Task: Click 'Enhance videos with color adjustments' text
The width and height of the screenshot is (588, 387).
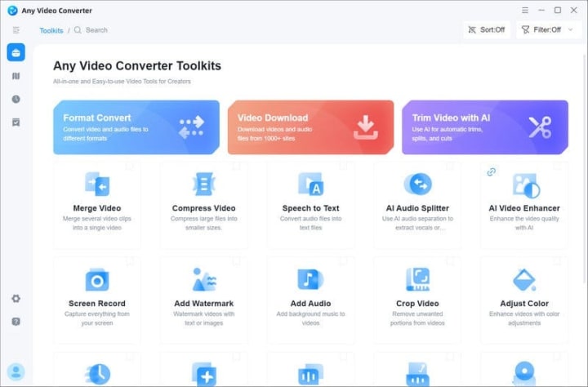Action: pyautogui.click(x=524, y=318)
